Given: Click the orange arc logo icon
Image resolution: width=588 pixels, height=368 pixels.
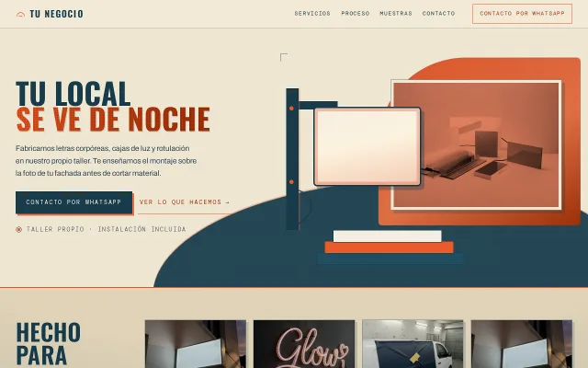Looking at the screenshot, I should (x=20, y=15).
